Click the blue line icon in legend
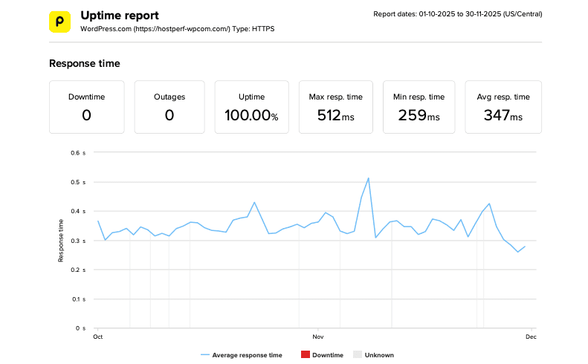This screenshot has height=364, width=588. pyautogui.click(x=204, y=355)
